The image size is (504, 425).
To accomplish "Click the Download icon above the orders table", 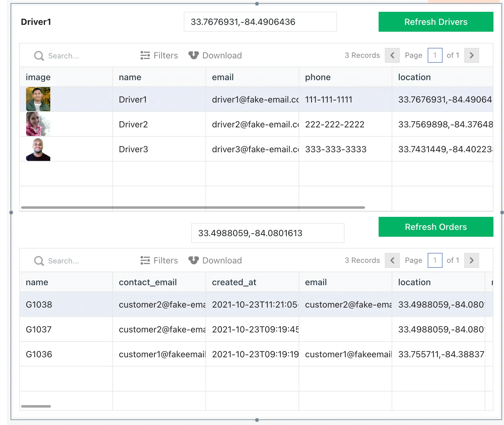I will click(x=215, y=260).
